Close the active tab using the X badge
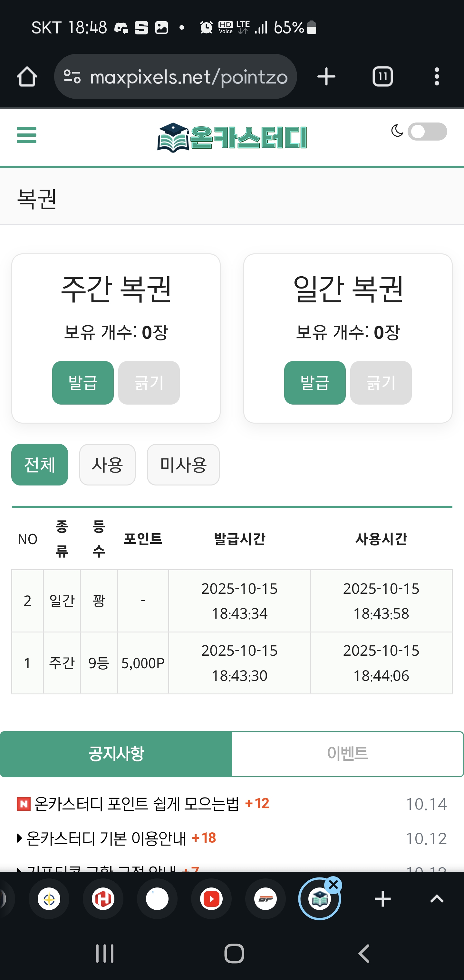464x980 pixels. tap(333, 885)
